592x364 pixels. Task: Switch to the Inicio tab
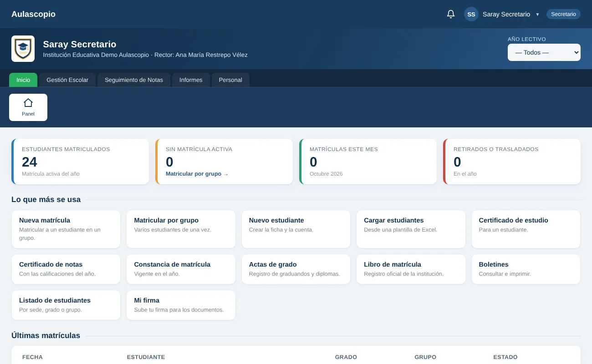[23, 80]
